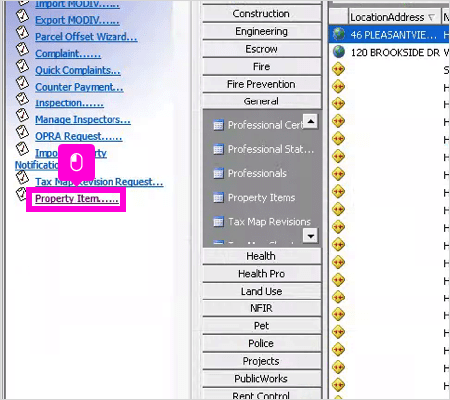The height and width of the screenshot is (400, 450).
Task: Expand the Health category section
Action: tap(262, 256)
